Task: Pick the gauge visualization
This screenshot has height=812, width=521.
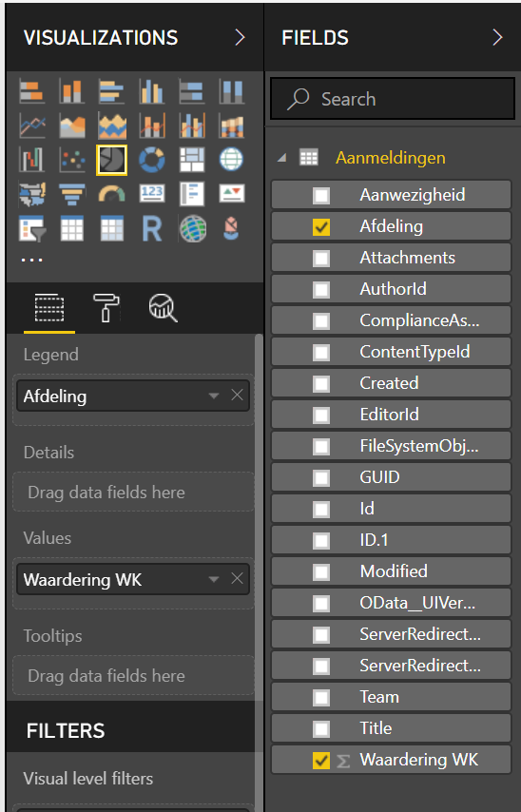Action: [x=111, y=194]
